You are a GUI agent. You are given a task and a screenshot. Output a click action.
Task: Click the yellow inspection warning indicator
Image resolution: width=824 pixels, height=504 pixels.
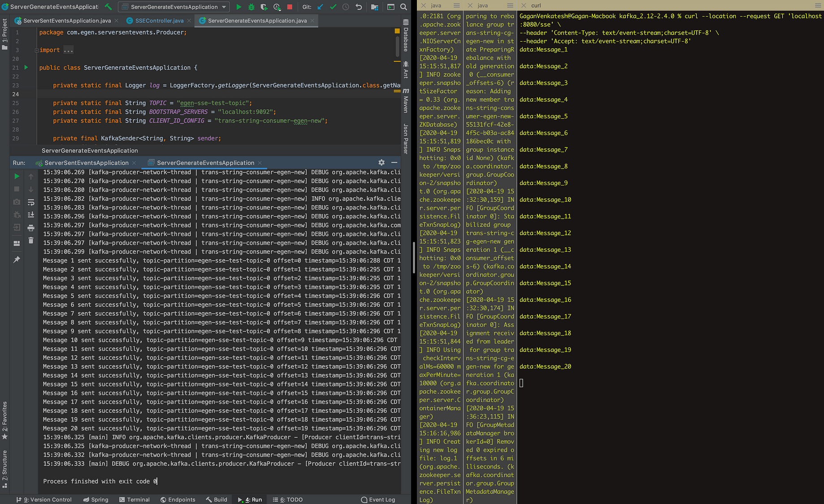coord(397,31)
